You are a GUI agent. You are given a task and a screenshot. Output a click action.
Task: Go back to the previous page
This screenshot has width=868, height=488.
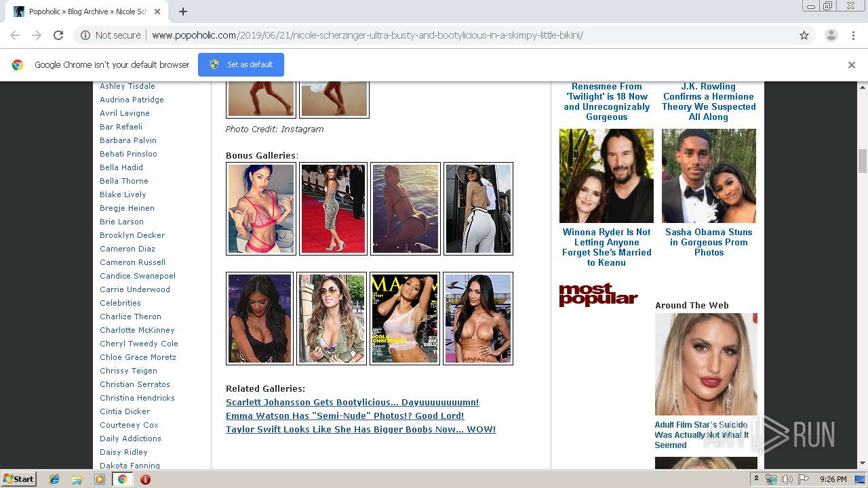(15, 35)
